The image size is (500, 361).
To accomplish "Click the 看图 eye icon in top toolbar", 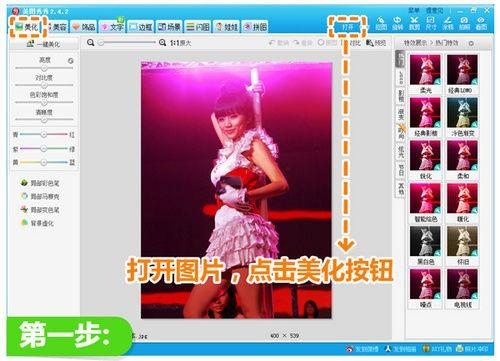I will point(481,23).
